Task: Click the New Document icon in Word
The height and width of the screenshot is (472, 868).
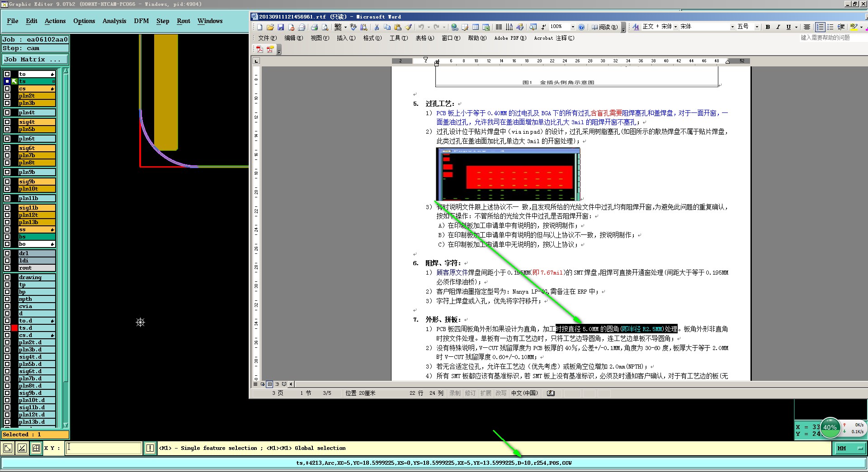Action: point(260,27)
